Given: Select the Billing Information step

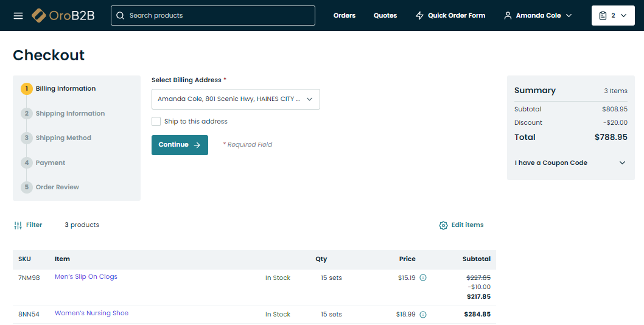Looking at the screenshot, I should coord(65,89).
